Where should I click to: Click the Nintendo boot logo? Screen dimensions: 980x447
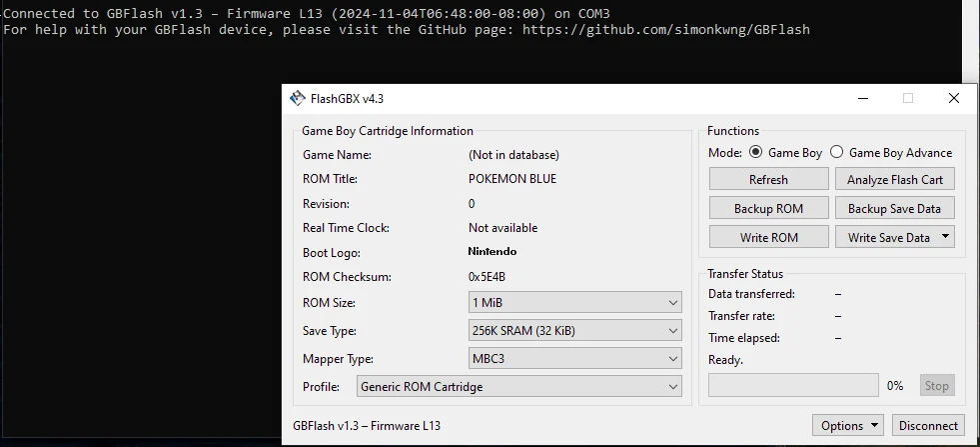tap(492, 252)
